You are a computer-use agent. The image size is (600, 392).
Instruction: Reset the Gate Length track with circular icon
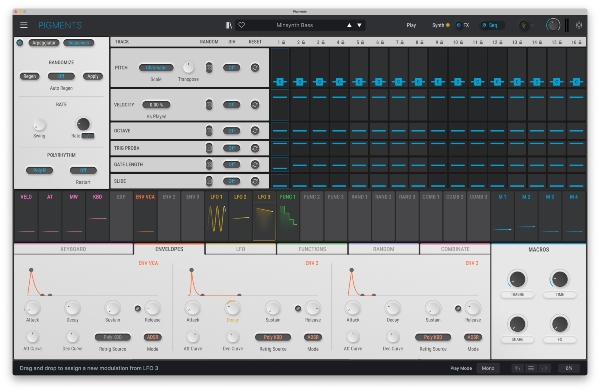tap(255, 164)
